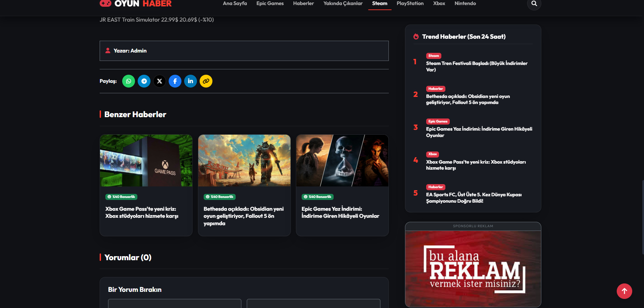Click the "Benzer Haberler" section heading
Screen dimensions: 644x308
coord(135,114)
